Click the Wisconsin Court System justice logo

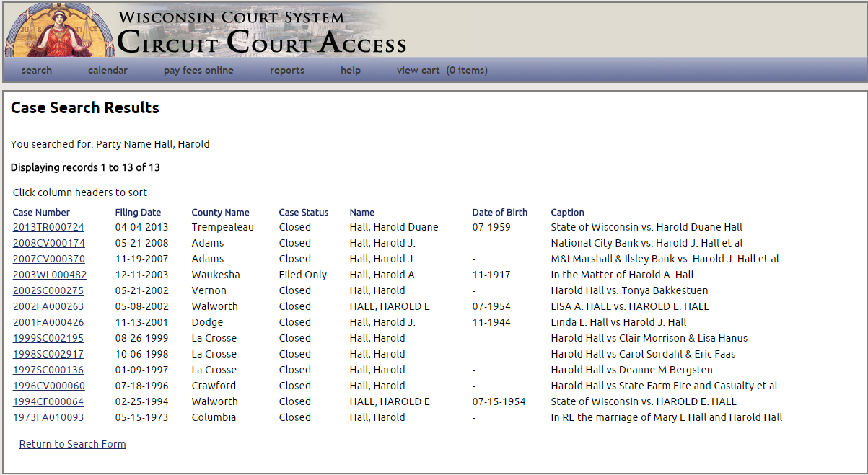60,30
